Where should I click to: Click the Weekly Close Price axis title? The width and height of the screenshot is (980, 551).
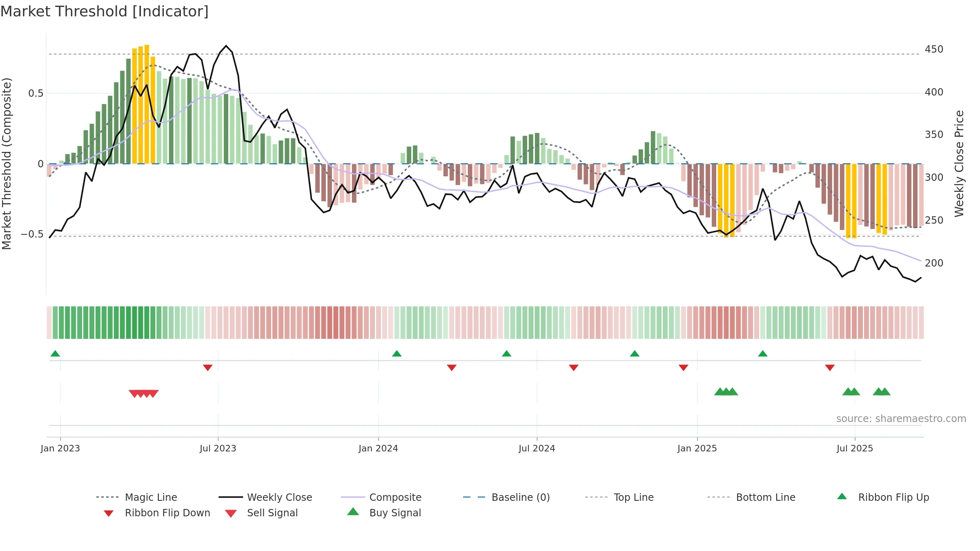coord(959,164)
